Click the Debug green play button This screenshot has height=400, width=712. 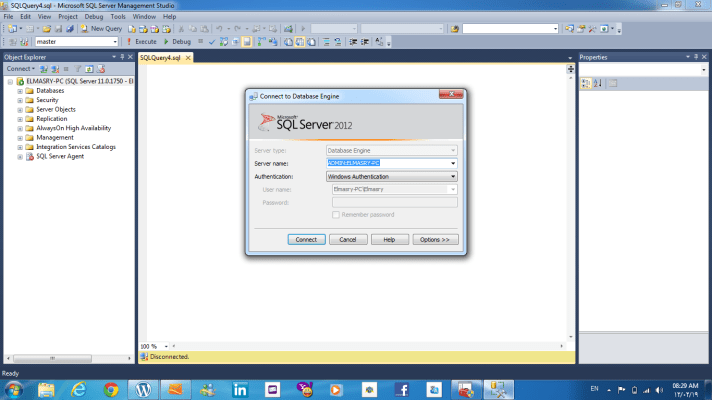[x=166, y=42]
